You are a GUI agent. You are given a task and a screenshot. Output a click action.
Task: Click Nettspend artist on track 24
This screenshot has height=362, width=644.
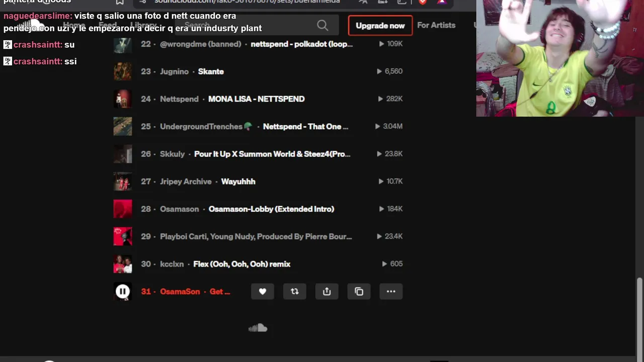pyautogui.click(x=179, y=99)
